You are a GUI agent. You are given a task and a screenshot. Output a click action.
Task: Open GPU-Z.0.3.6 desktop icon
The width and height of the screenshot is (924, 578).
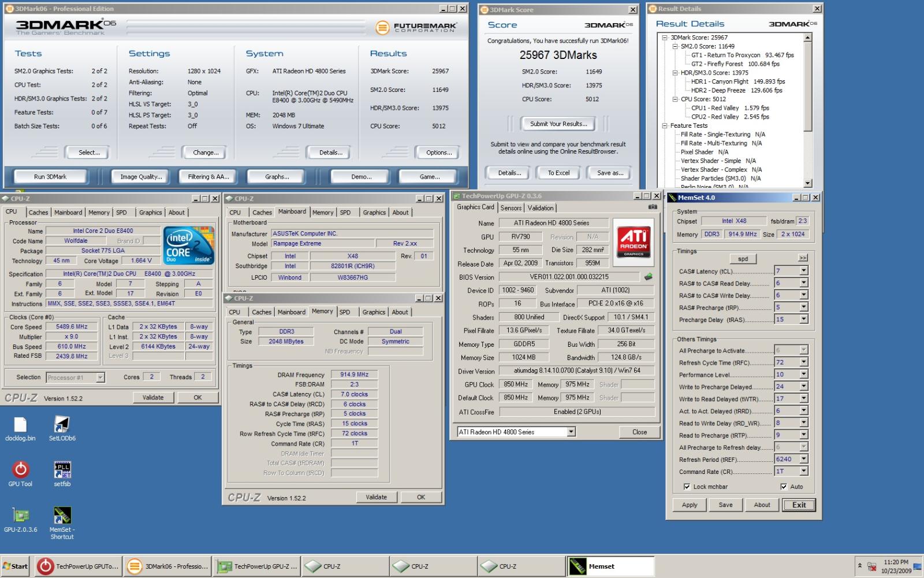tap(20, 519)
